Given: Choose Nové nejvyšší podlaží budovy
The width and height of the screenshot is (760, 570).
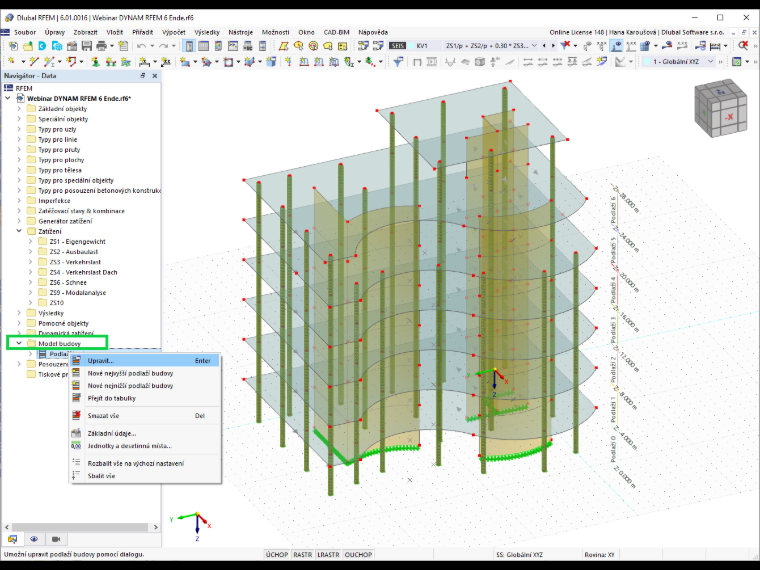Looking at the screenshot, I should pos(145,373).
